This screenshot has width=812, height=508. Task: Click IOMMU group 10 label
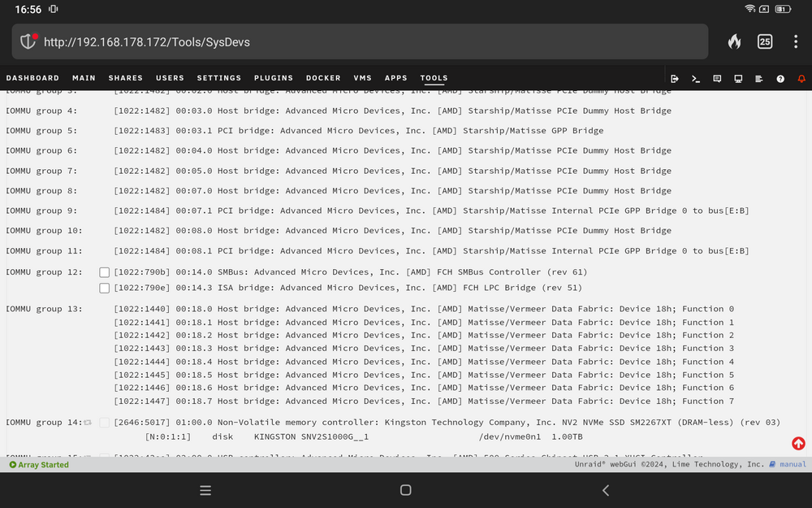point(44,230)
